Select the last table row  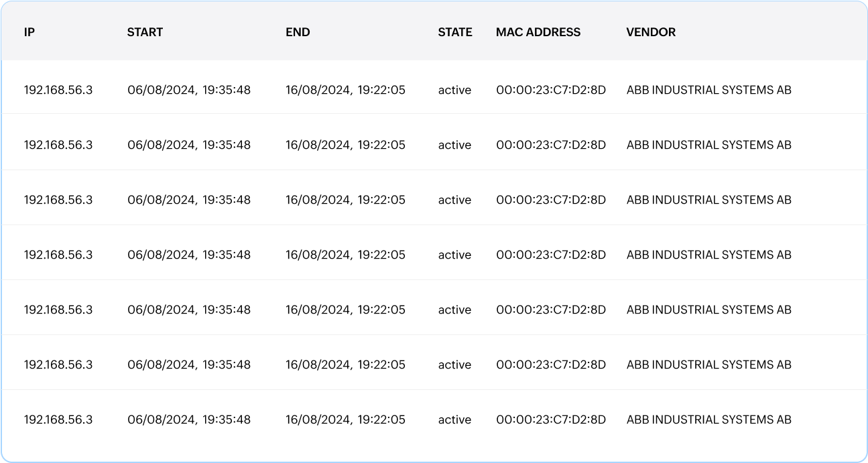[x=434, y=419]
